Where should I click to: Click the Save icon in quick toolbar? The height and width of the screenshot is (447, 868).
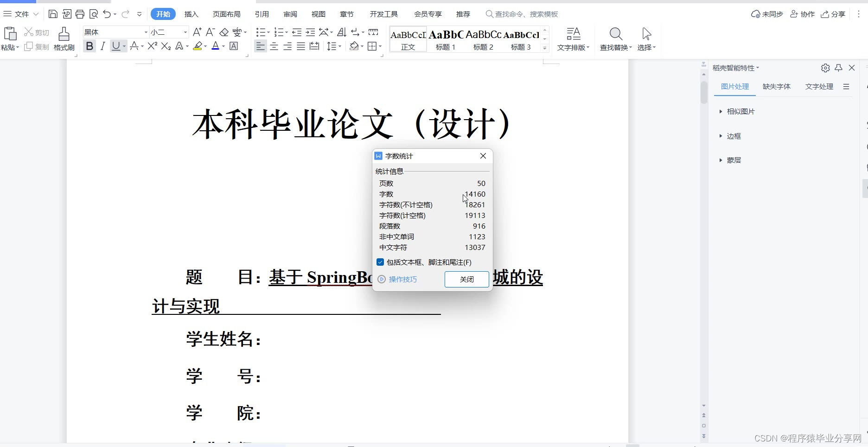point(53,14)
